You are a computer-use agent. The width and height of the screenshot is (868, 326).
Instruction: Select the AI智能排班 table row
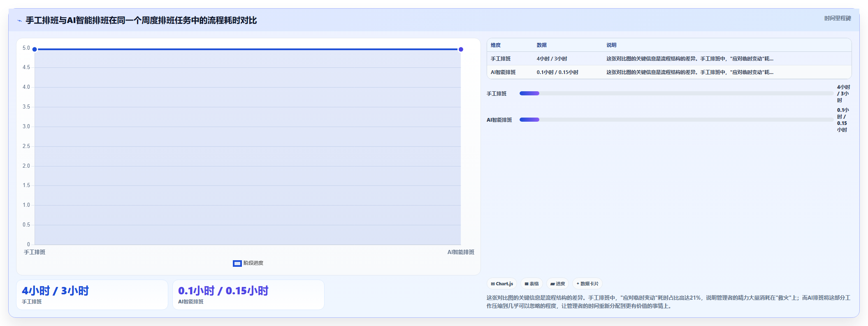669,72
